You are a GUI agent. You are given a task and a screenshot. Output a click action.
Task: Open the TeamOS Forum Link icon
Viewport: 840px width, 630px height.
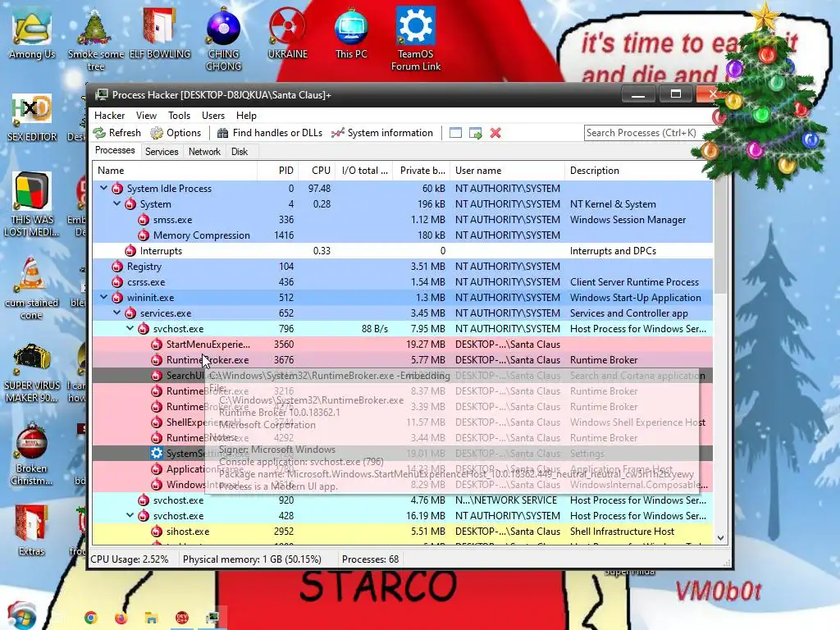(x=416, y=40)
